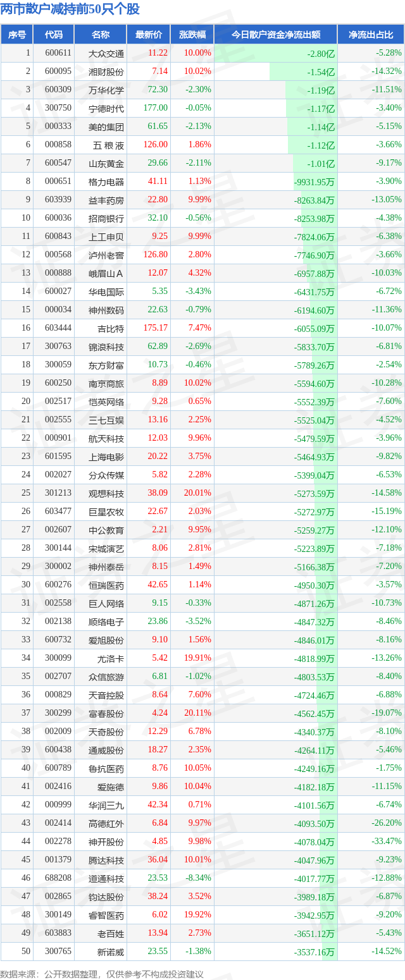Click outflow value -4871.26万
The height and width of the screenshot is (980, 405).
315,604
